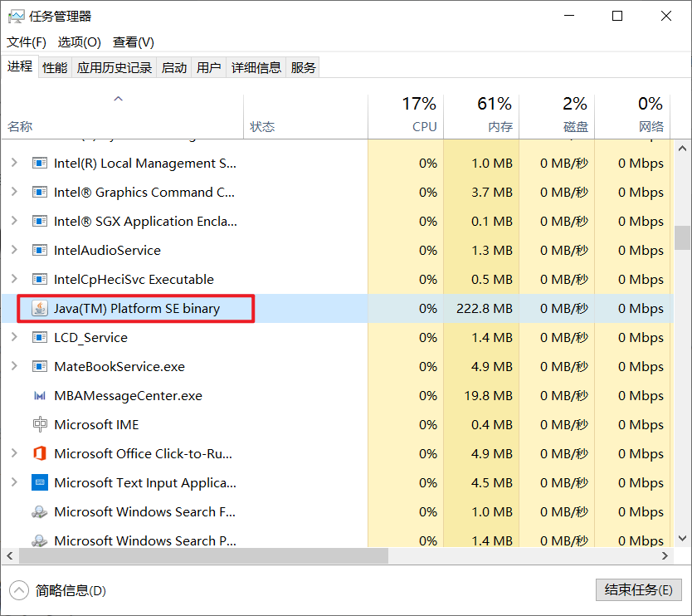The height and width of the screenshot is (616, 692).
Task: Sort by the 磁盘 column header
Action: [x=557, y=116]
